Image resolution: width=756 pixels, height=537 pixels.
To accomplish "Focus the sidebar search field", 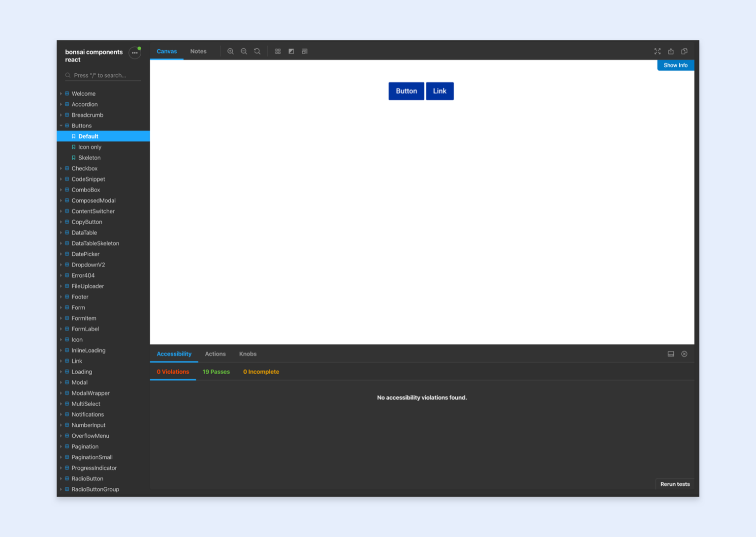I will click(x=103, y=75).
